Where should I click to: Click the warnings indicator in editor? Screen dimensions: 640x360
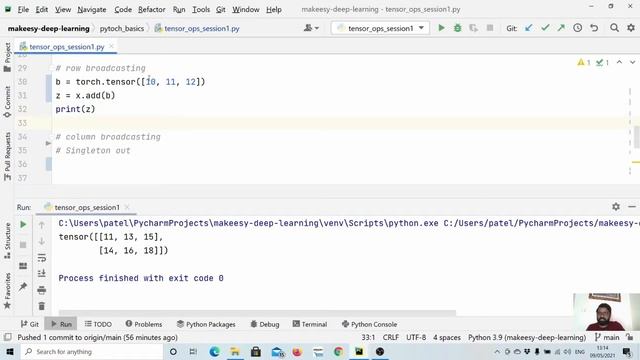pyautogui.click(x=584, y=62)
